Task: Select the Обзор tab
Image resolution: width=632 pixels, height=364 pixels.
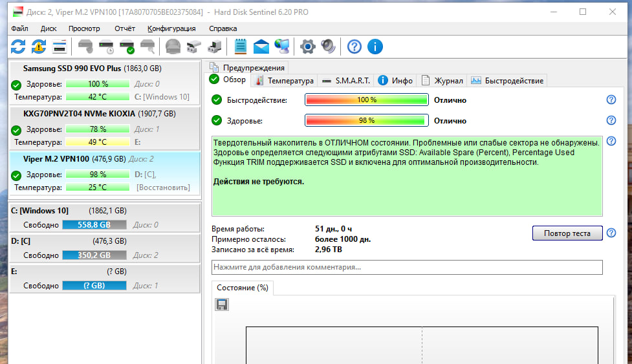Action: click(228, 80)
